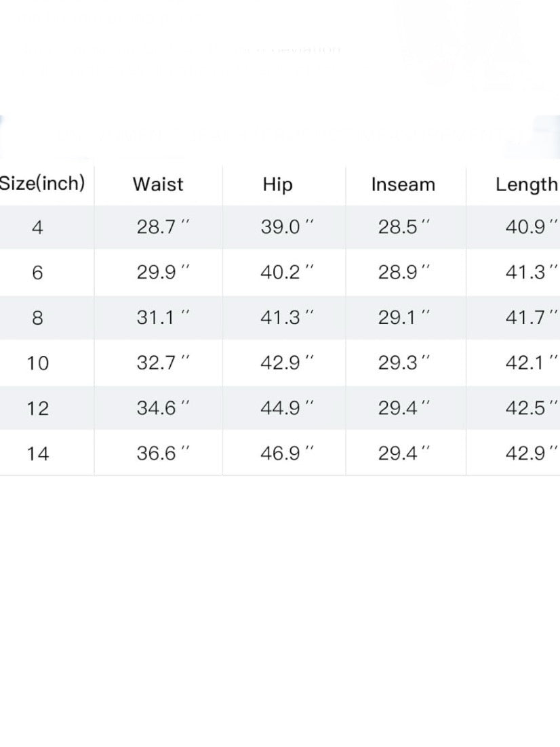
Task: Select the size 12 row label
Action: point(38,408)
